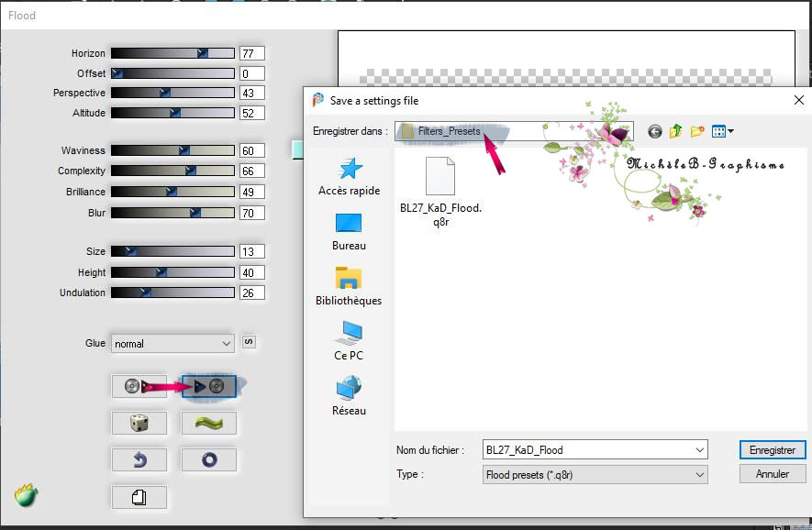Create a new folder in the dialog
Image resolution: width=812 pixels, height=530 pixels.
(x=697, y=131)
